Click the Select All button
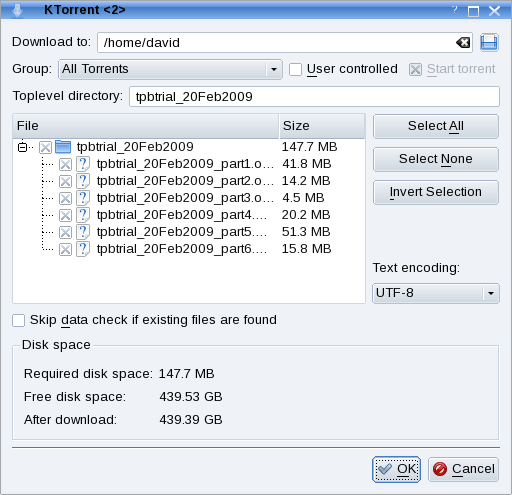The image size is (512, 495). pos(436,126)
